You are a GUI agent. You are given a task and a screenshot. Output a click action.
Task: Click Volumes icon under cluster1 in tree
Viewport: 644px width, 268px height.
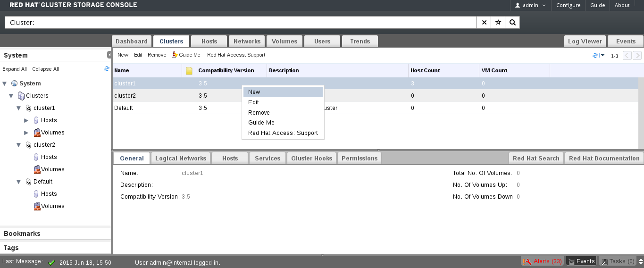pyautogui.click(x=37, y=133)
